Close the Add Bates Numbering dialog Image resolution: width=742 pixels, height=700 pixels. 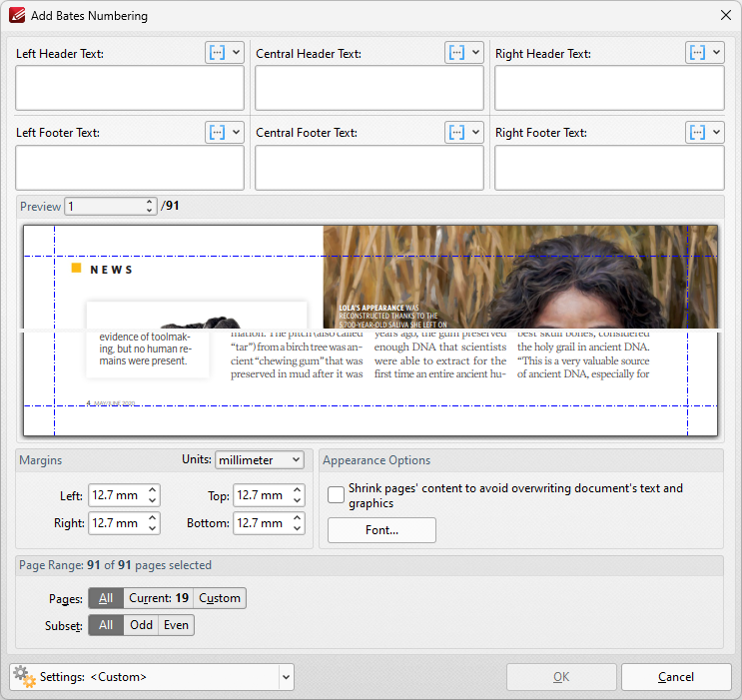(725, 15)
